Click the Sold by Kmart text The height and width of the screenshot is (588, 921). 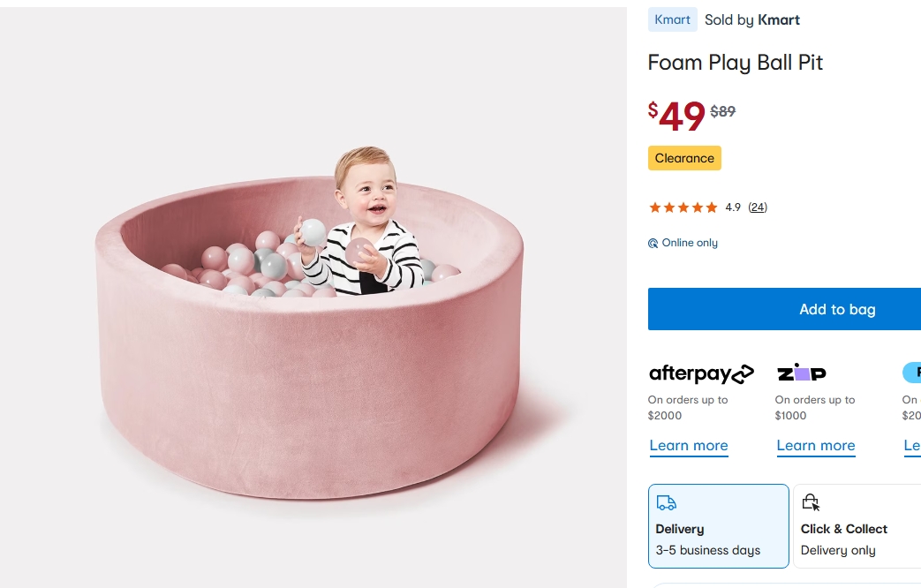click(x=752, y=19)
